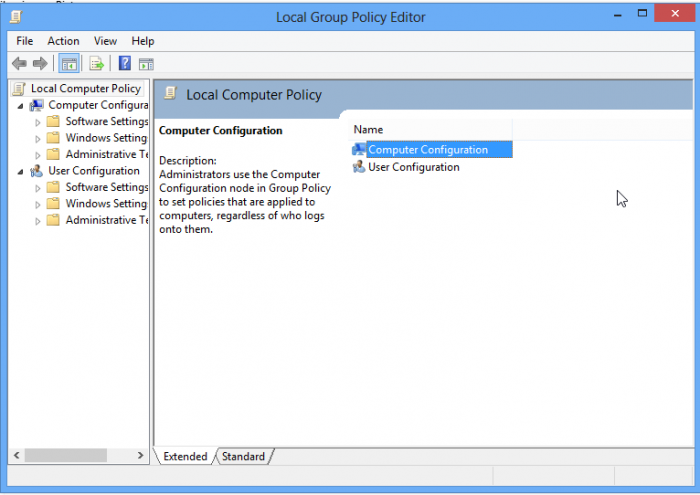Select Windows Settings under User Configuration
700x495 pixels.
click(106, 204)
